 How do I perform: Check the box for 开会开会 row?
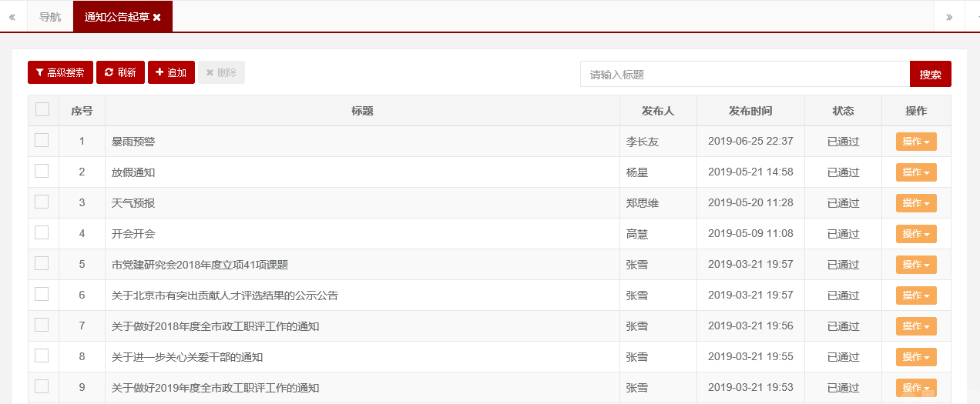[x=42, y=232]
